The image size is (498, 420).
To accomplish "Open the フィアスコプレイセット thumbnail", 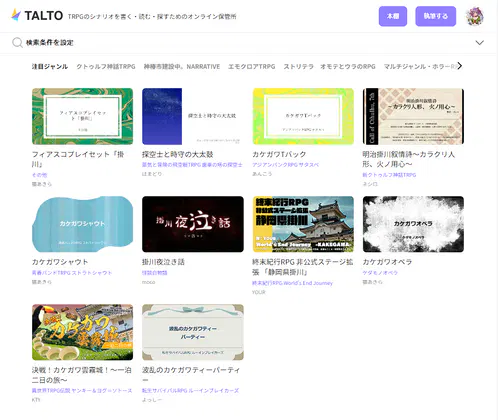I will click(x=82, y=116).
